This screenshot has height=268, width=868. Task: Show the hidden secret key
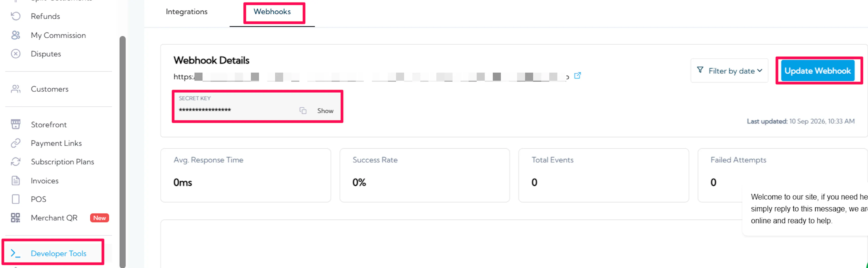(325, 111)
